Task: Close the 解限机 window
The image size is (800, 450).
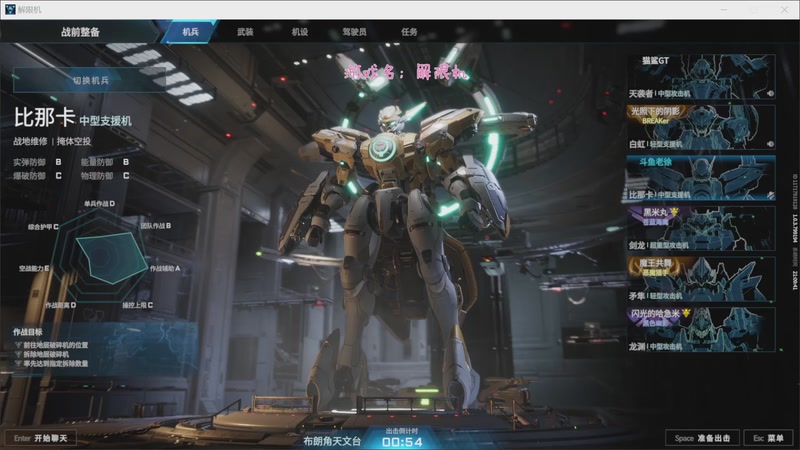Action: coord(784,10)
